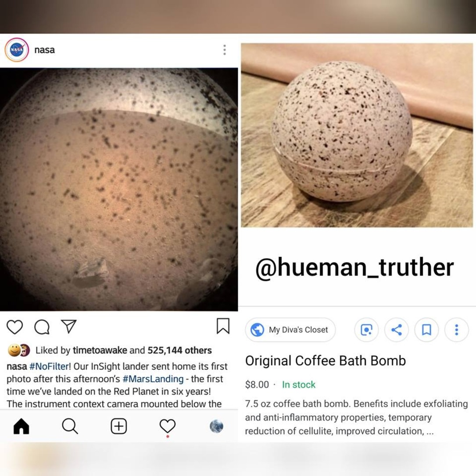Search this image with the lens icon
476x476 pixels.
click(x=366, y=329)
